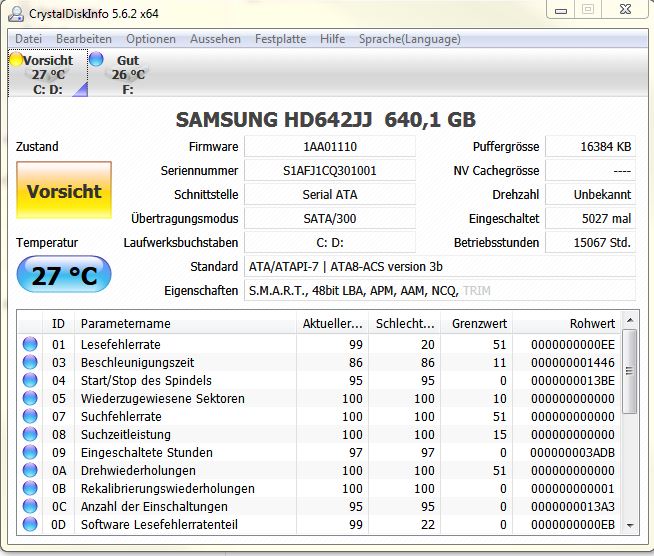Click the Drehzahl field Unbekannt
Viewport: 654px width, 556px height.
click(x=590, y=194)
